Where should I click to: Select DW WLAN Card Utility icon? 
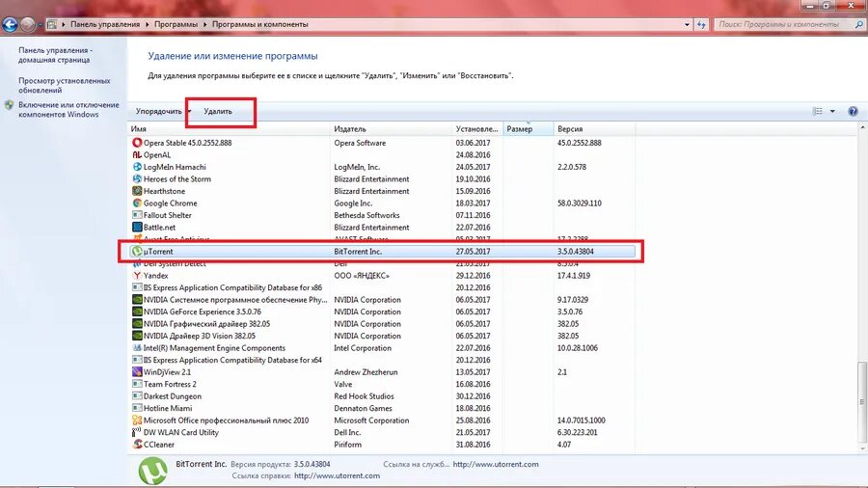137,432
